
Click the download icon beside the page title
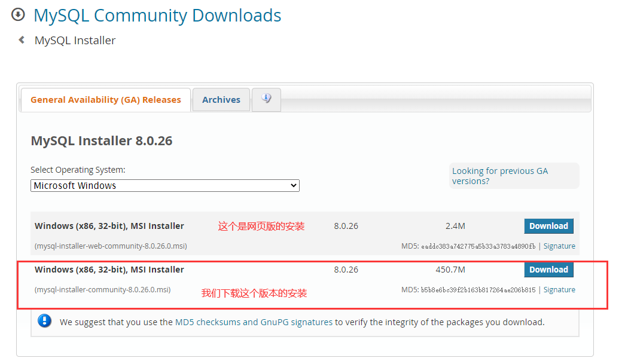(17, 15)
